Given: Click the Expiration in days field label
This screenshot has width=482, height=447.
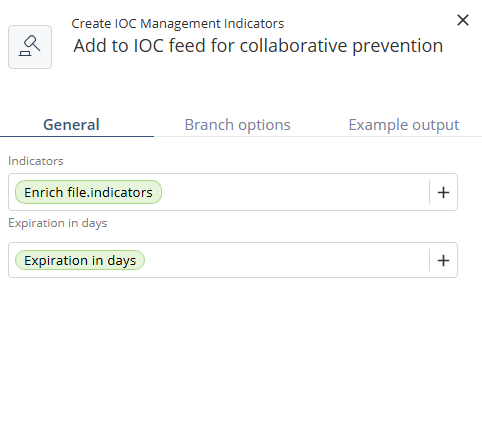Looking at the screenshot, I should [x=58, y=223].
